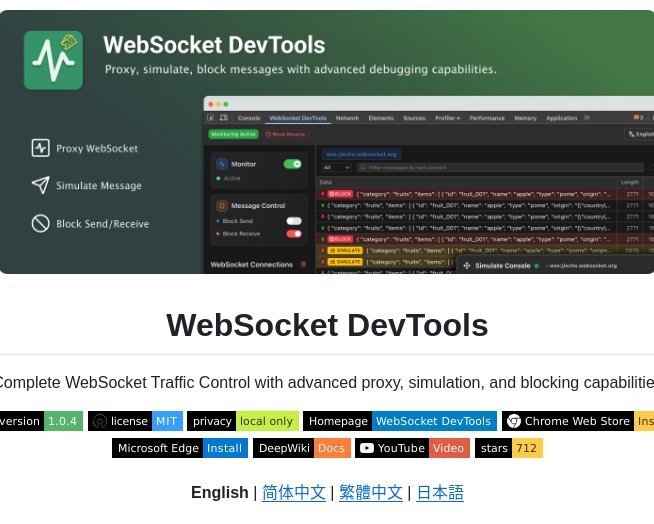The image size is (654, 524).
Task: Focus the filter messages by text input
Action: (x=500, y=167)
